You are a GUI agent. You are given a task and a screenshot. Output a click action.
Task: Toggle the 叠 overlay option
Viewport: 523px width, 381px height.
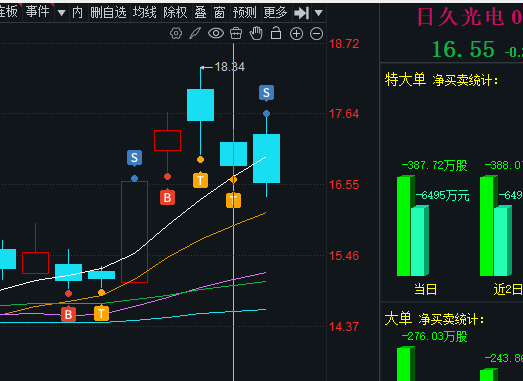point(200,13)
